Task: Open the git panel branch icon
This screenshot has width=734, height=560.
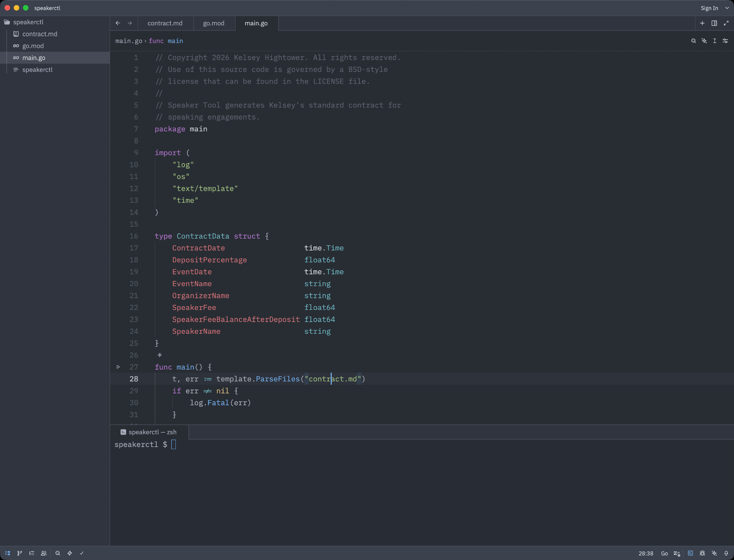Action: pos(20,553)
